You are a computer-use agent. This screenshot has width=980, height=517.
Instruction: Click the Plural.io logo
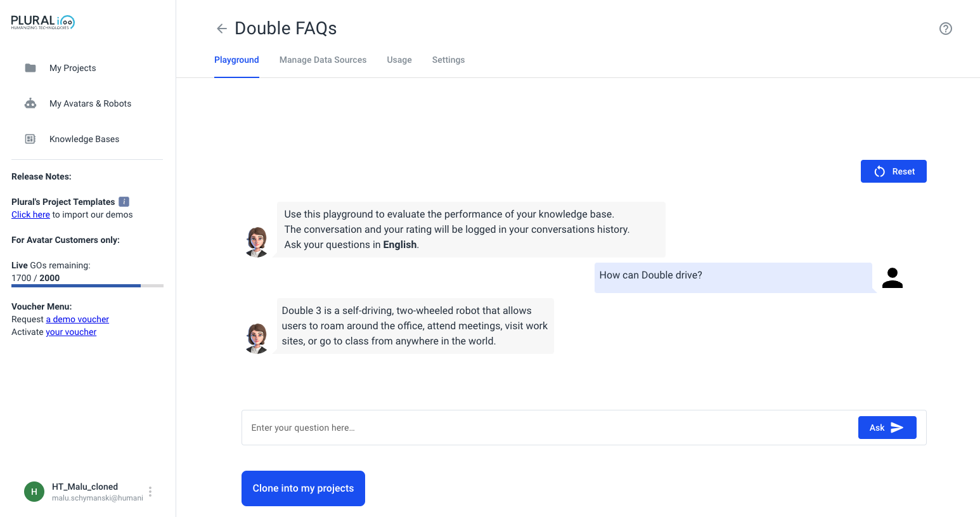point(43,22)
